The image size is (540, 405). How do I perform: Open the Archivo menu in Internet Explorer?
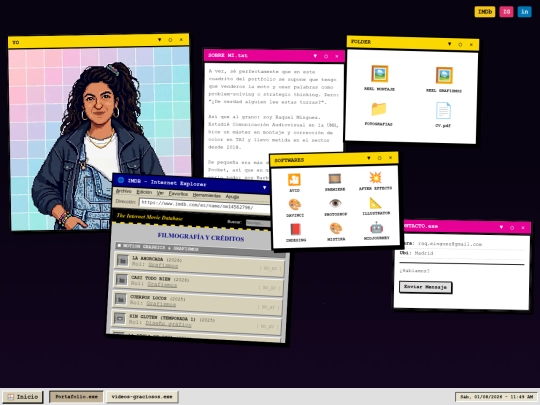coord(123,191)
